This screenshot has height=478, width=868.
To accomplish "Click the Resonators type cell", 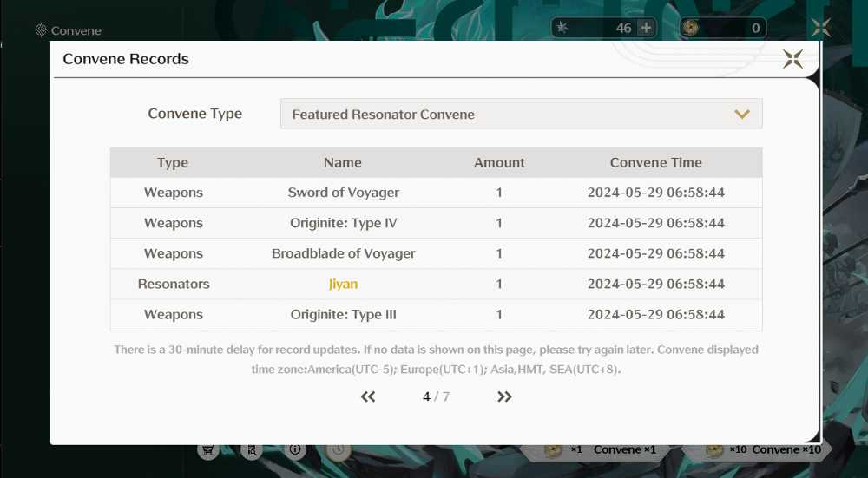I will 174,284.
